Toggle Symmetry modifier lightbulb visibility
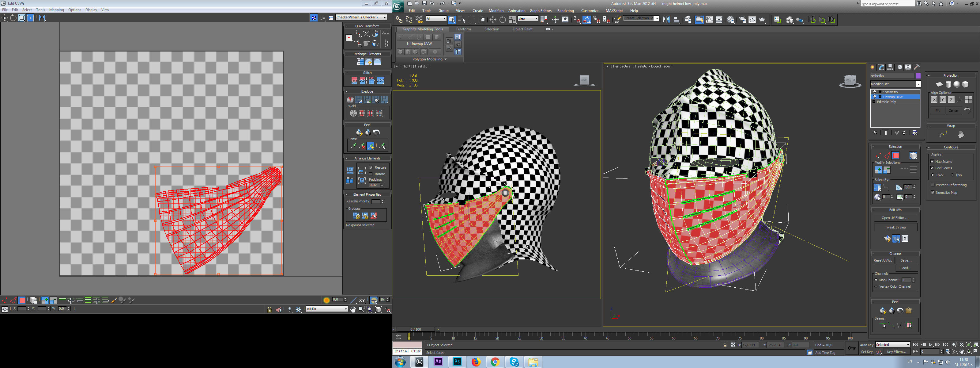980x368 pixels. point(874,92)
